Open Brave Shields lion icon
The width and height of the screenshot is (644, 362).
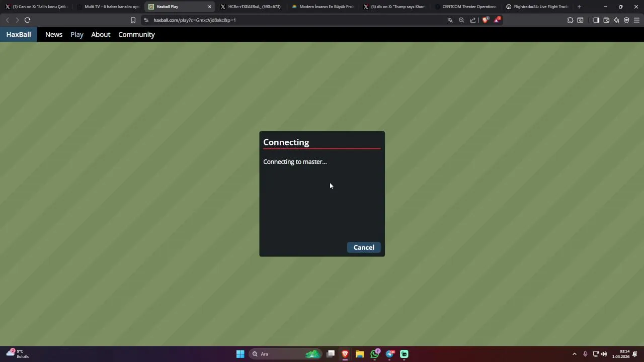(485, 20)
